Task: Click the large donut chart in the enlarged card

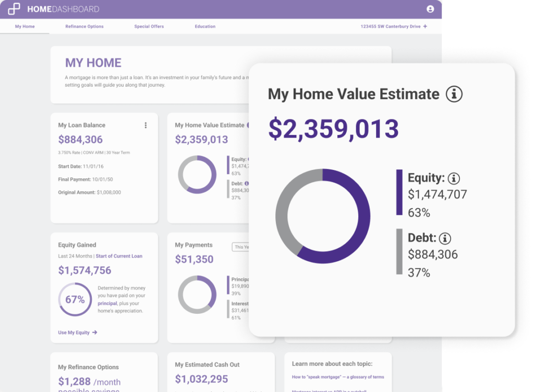Action: pos(323,216)
